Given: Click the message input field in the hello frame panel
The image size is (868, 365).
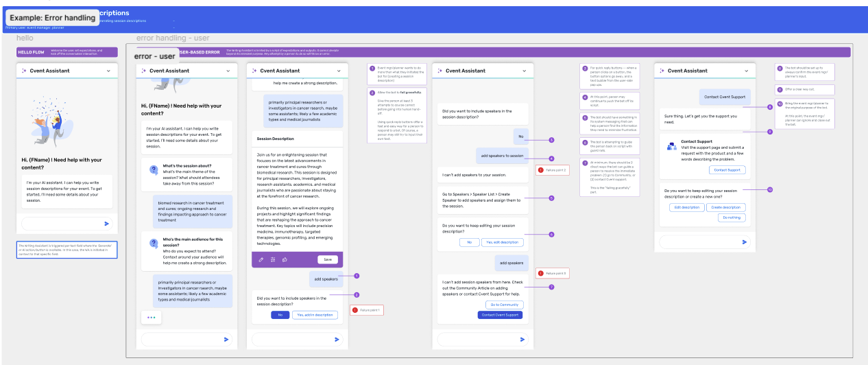Looking at the screenshot, I should click(67, 224).
